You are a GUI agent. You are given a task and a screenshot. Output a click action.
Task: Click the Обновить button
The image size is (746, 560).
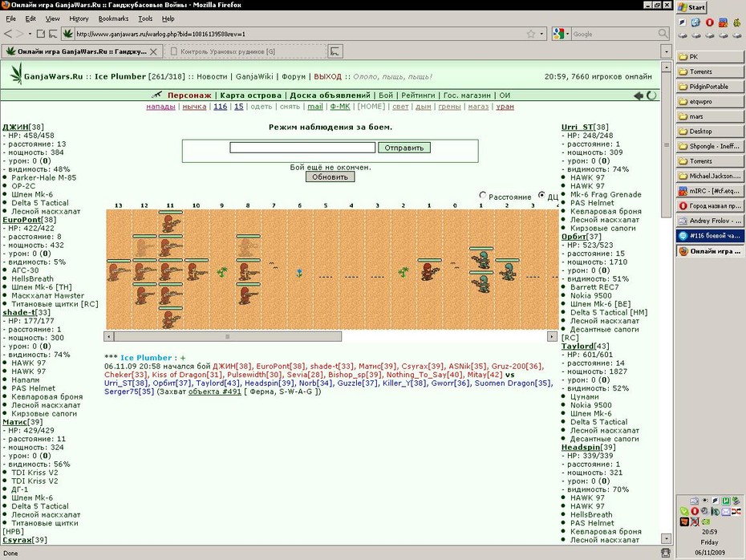tap(330, 177)
